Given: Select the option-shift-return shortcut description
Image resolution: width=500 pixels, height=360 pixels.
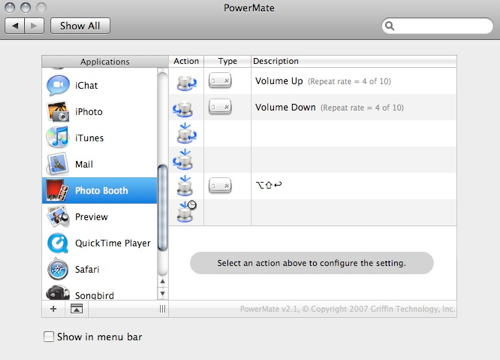Looking at the screenshot, I should [269, 185].
